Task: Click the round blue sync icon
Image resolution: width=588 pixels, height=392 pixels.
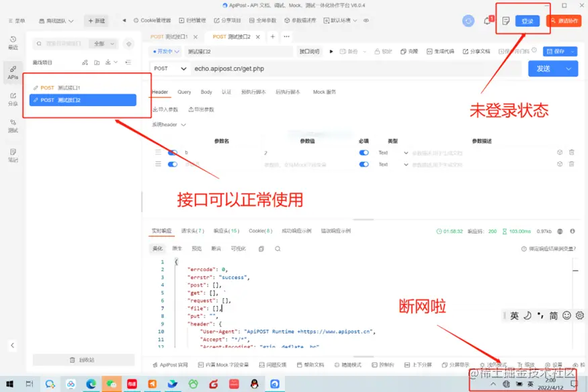Action: [x=468, y=21]
